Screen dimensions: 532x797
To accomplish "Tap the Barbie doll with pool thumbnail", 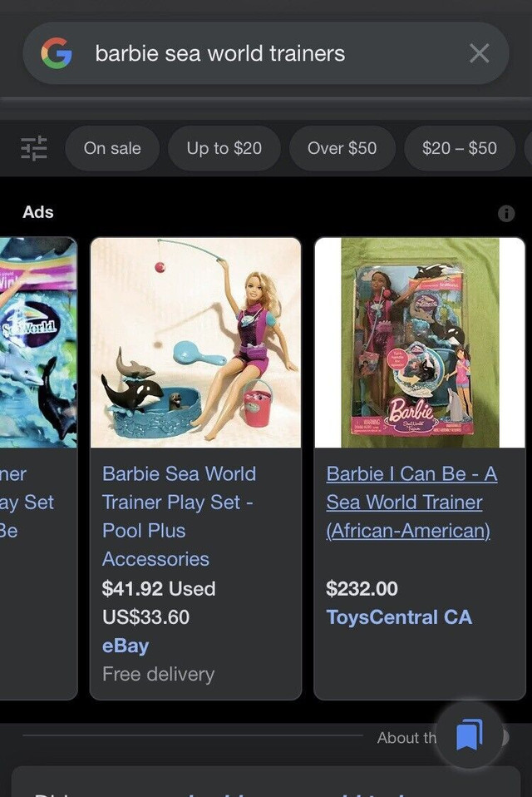I will coord(195,343).
